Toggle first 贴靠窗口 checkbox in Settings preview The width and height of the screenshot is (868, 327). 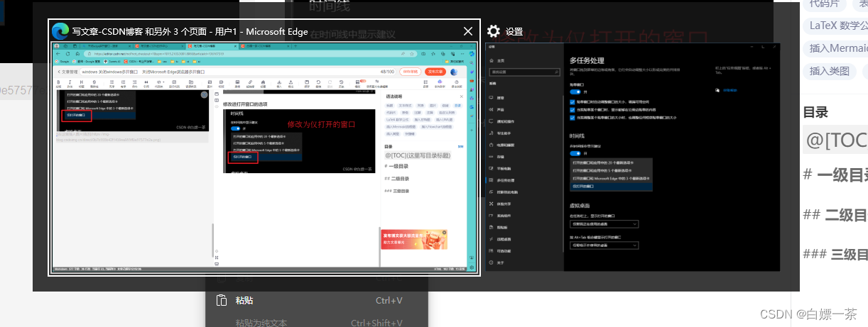point(573,102)
